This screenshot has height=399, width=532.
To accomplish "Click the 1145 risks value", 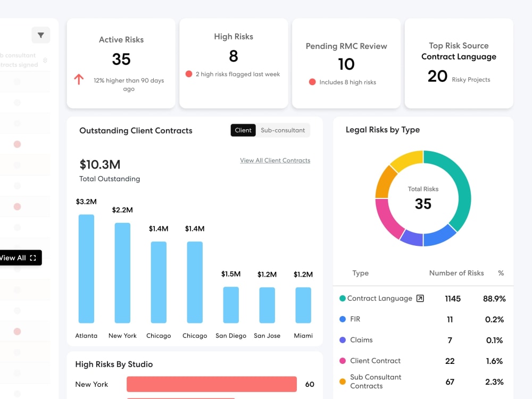I will tap(453, 298).
